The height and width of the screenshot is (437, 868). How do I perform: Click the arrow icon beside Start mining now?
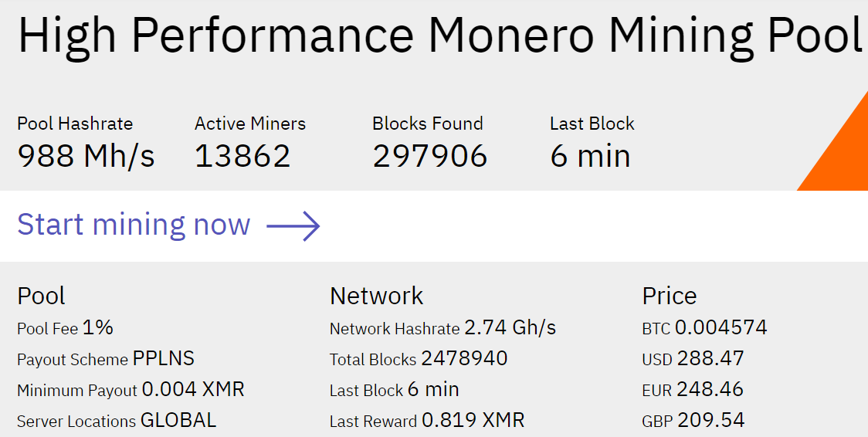point(293,226)
